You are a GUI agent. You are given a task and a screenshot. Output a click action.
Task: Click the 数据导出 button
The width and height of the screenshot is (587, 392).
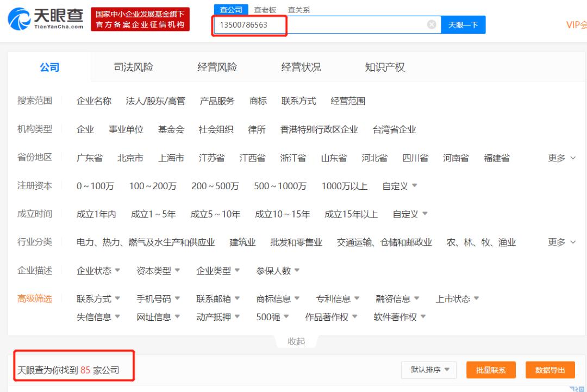coord(550,370)
